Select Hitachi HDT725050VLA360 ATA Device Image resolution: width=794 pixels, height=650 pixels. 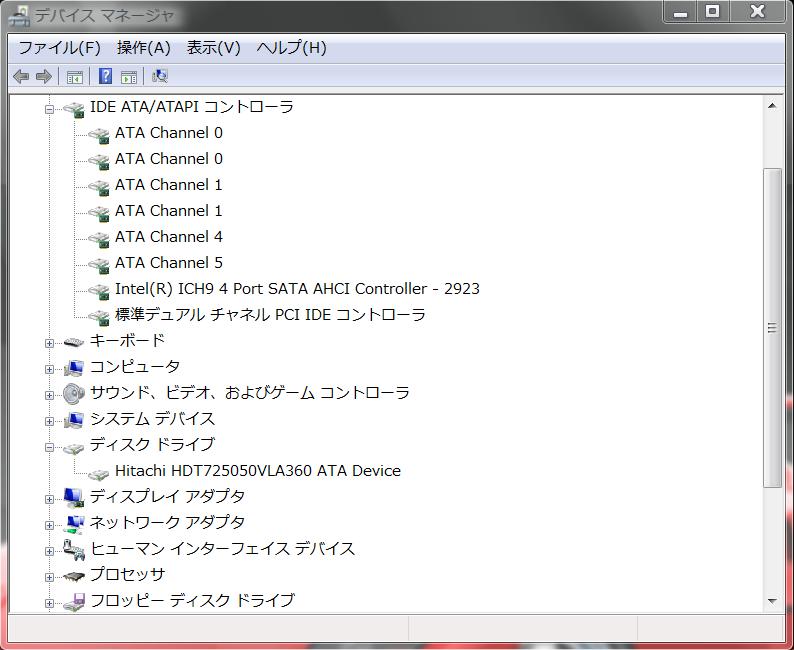(x=258, y=471)
